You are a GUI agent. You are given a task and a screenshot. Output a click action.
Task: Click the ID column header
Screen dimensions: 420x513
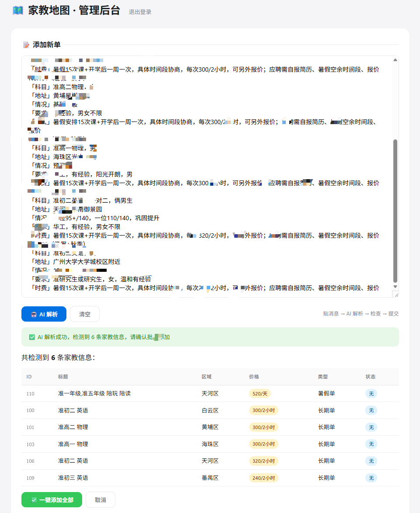[29, 377]
